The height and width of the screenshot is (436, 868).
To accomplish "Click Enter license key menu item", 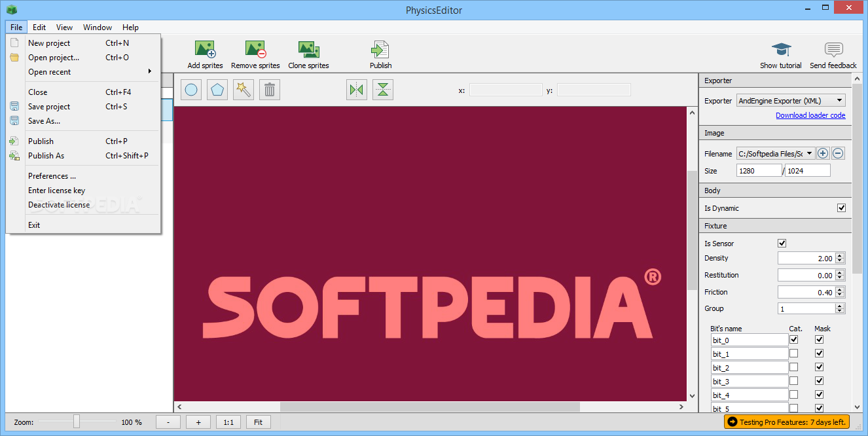I will (83, 191).
